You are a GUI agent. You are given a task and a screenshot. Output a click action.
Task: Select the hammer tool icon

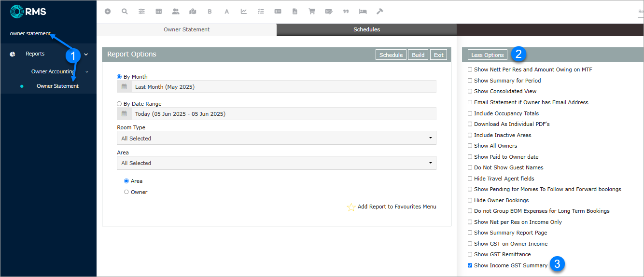pos(380,12)
